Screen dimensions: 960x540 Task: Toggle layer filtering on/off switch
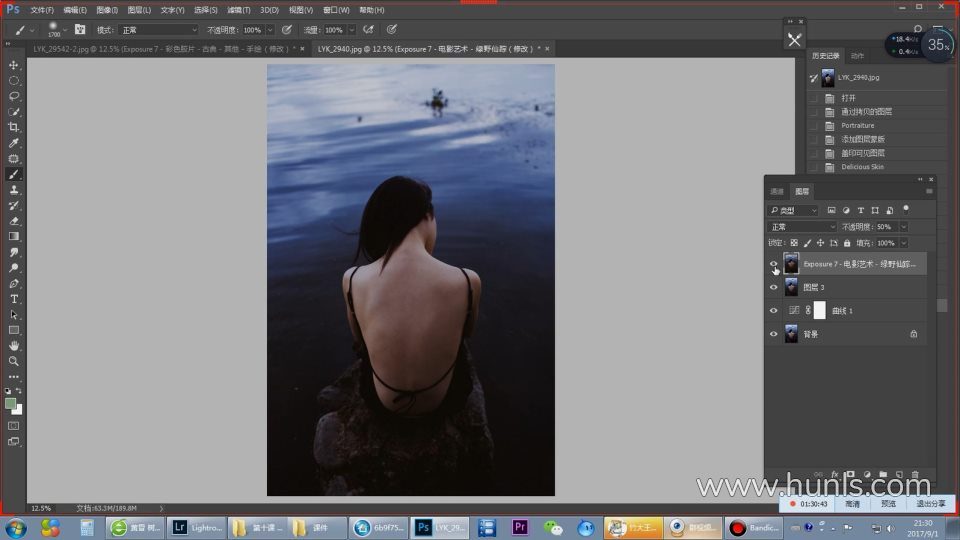[906, 210]
